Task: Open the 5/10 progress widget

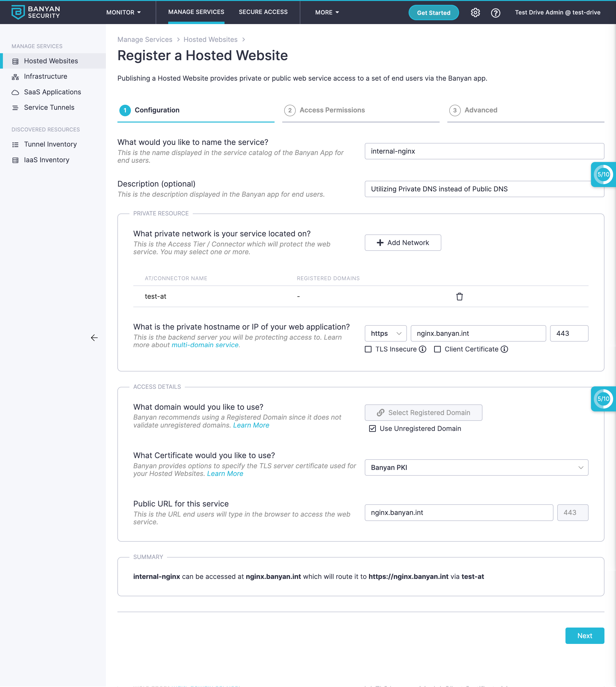Action: [x=603, y=175]
